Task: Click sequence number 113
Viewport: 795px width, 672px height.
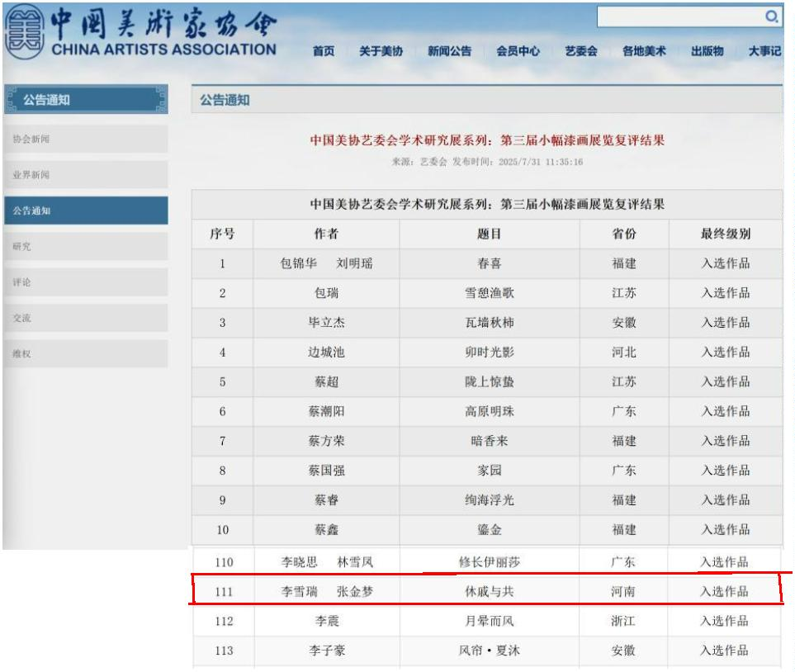Action: 224,651
